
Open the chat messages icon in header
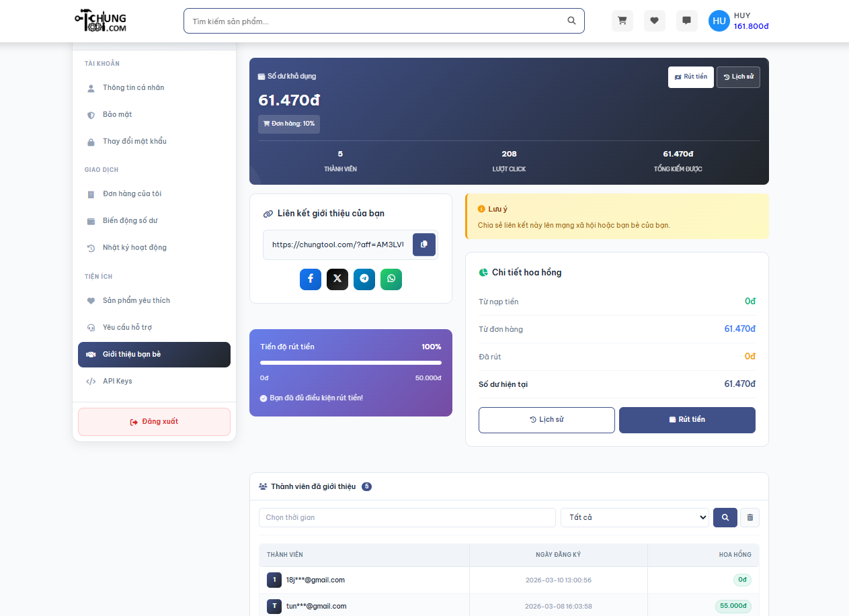pos(686,21)
